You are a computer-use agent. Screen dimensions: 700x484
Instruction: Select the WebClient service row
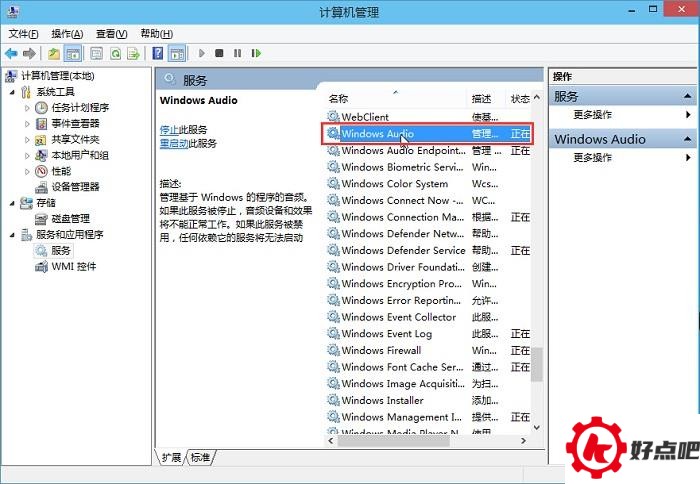[429, 117]
